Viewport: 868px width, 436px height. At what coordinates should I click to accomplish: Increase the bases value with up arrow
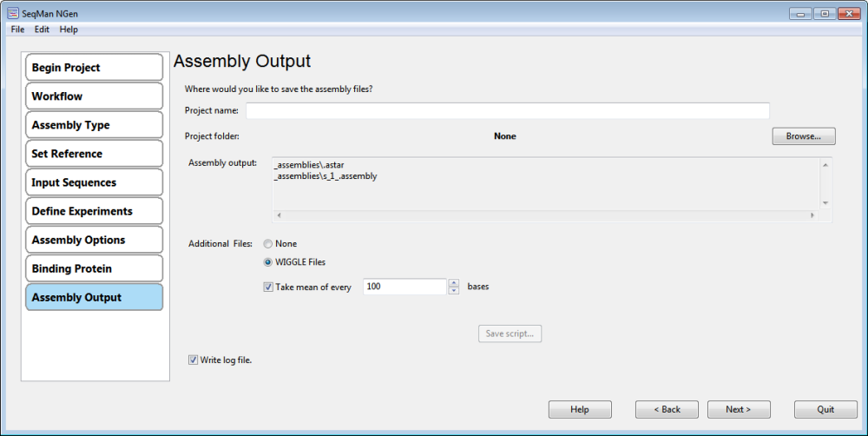(454, 282)
